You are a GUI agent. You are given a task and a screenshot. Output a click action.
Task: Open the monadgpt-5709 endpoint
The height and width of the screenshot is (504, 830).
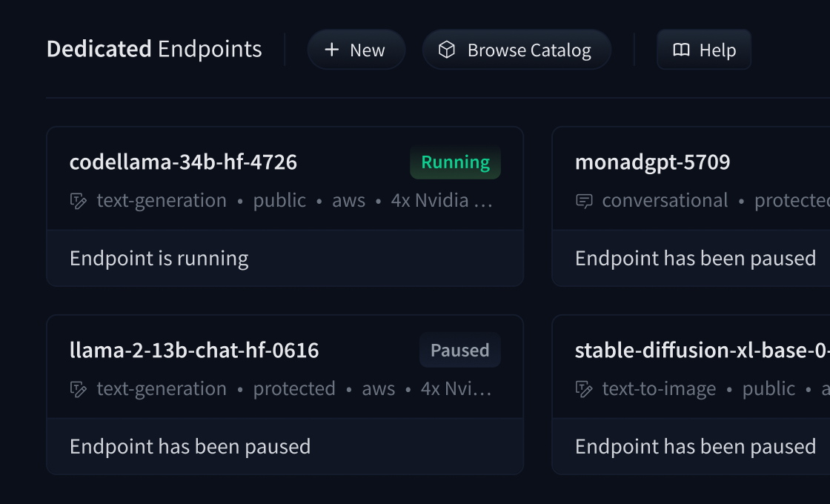[653, 162]
